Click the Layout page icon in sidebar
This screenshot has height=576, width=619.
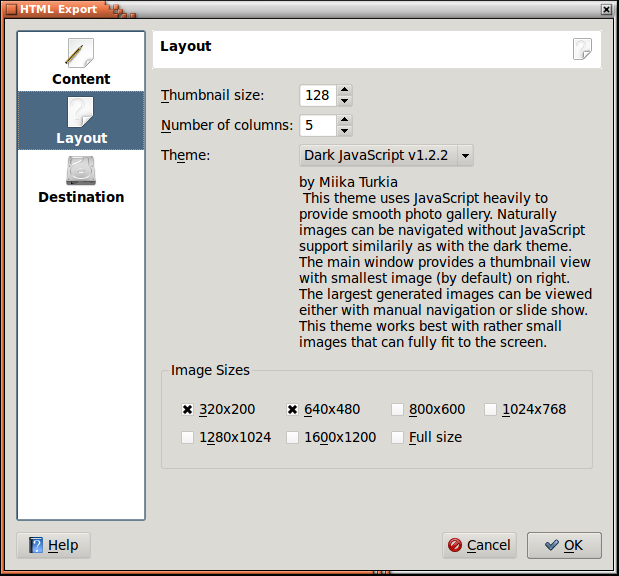80,112
